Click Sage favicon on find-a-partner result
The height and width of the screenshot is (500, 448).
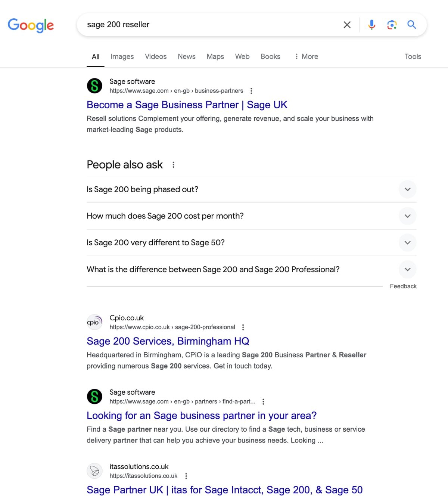click(94, 397)
